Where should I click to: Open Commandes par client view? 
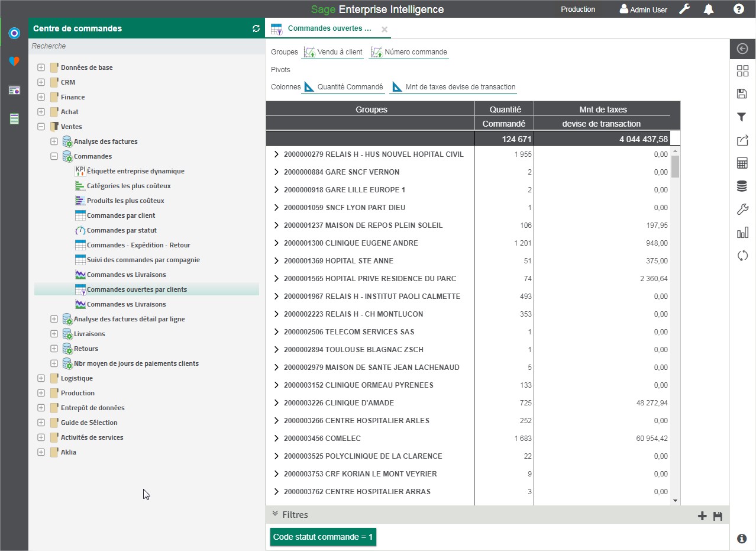[x=115, y=215]
